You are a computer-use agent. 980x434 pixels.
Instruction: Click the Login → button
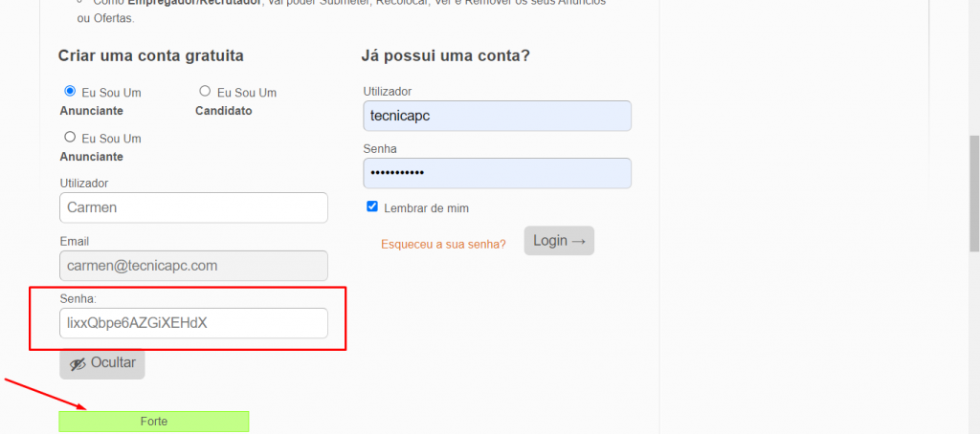[x=559, y=241]
